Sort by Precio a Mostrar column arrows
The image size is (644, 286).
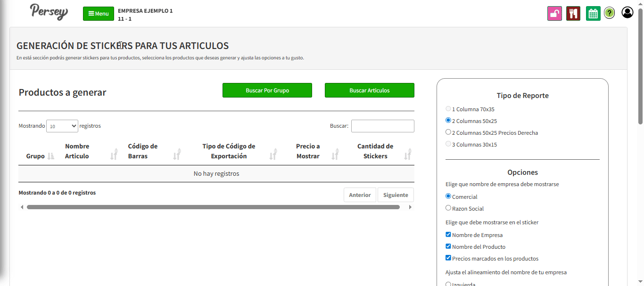tap(335, 154)
